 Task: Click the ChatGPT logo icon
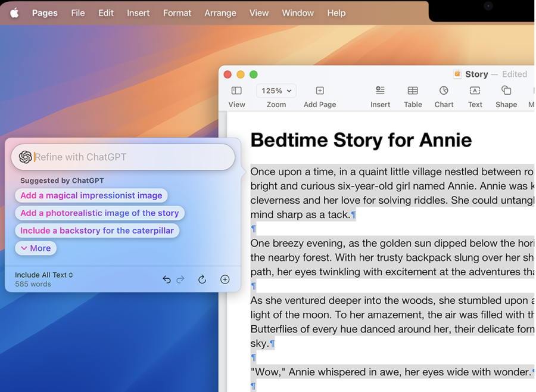coord(24,157)
